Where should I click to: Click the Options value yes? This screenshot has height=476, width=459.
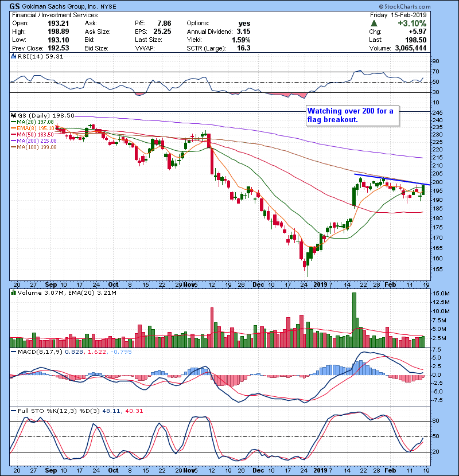point(244,24)
